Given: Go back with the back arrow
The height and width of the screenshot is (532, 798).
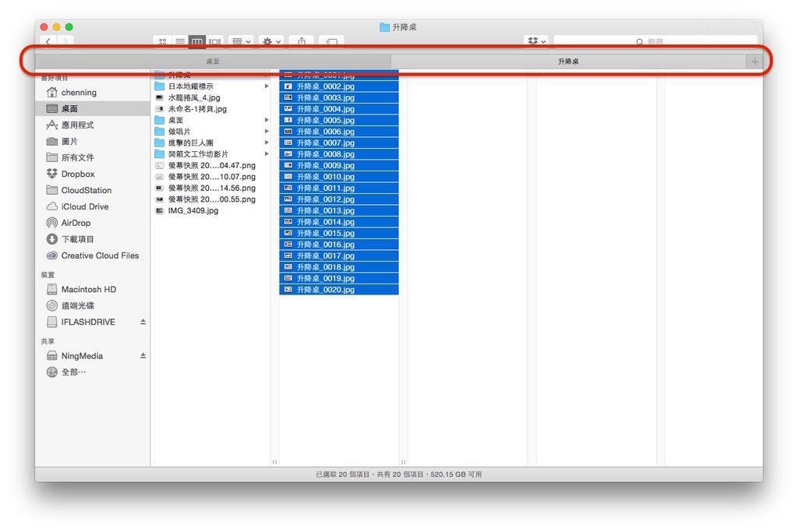Looking at the screenshot, I should [x=48, y=41].
